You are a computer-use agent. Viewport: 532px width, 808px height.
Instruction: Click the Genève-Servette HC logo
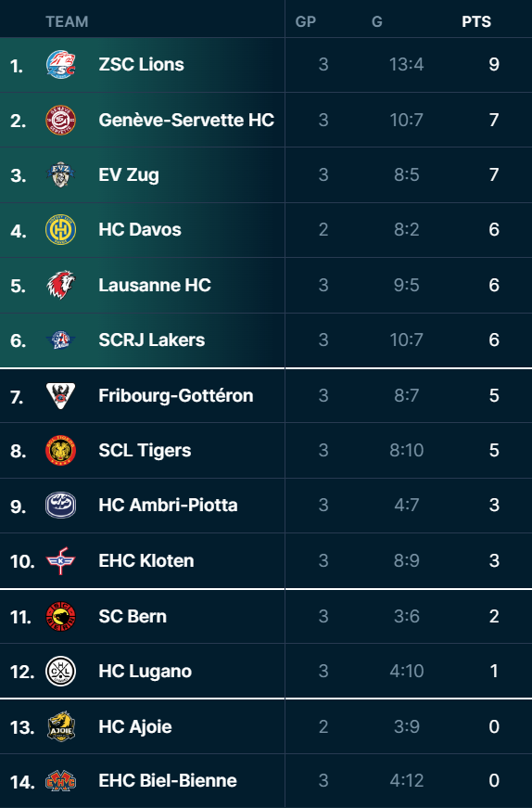(x=61, y=120)
